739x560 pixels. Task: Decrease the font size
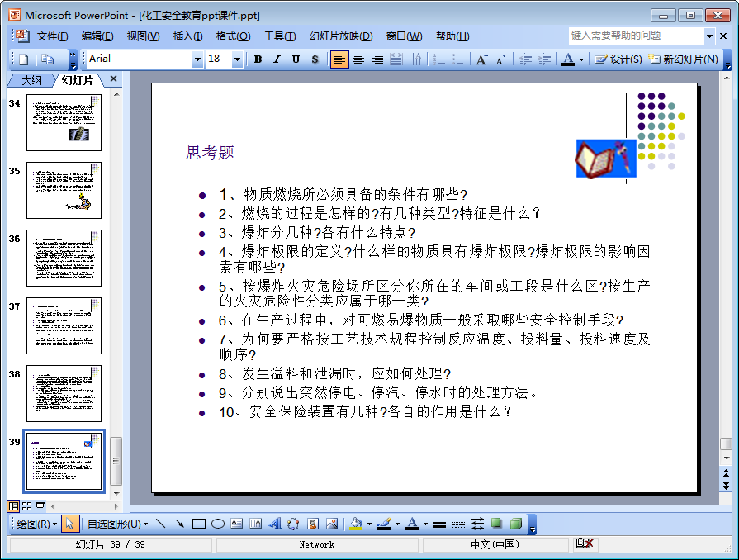[500, 59]
